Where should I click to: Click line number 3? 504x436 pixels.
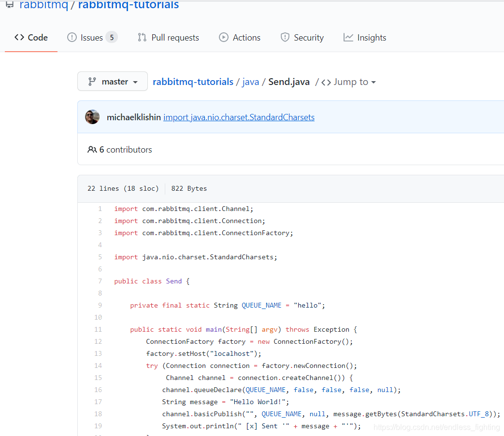coord(100,233)
